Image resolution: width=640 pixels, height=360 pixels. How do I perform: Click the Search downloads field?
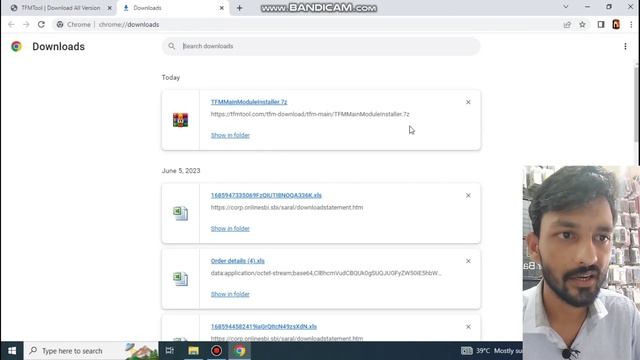(x=321, y=46)
